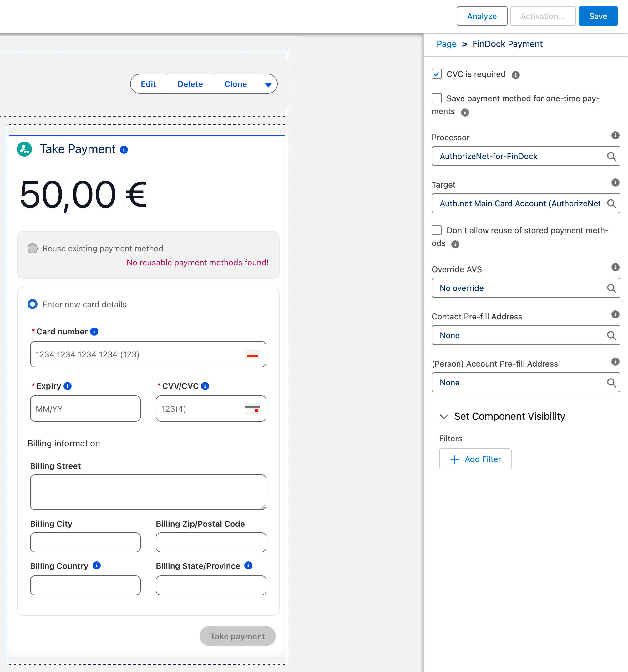
Task: Click search icon in Processor field
Action: pos(611,156)
